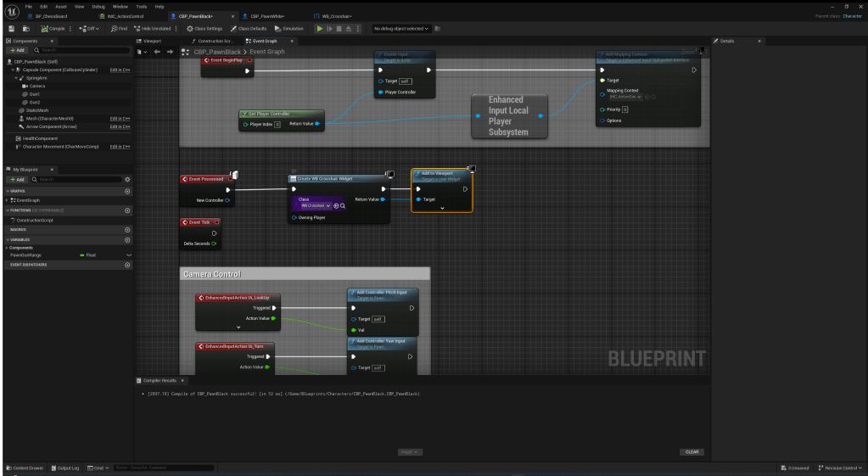
Task: Open the debug object selection dropdown
Action: pos(400,29)
